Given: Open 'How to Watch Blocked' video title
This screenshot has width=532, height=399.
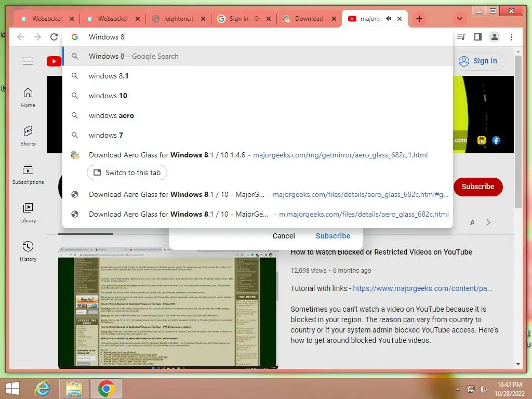Looking at the screenshot, I should pos(381,252).
